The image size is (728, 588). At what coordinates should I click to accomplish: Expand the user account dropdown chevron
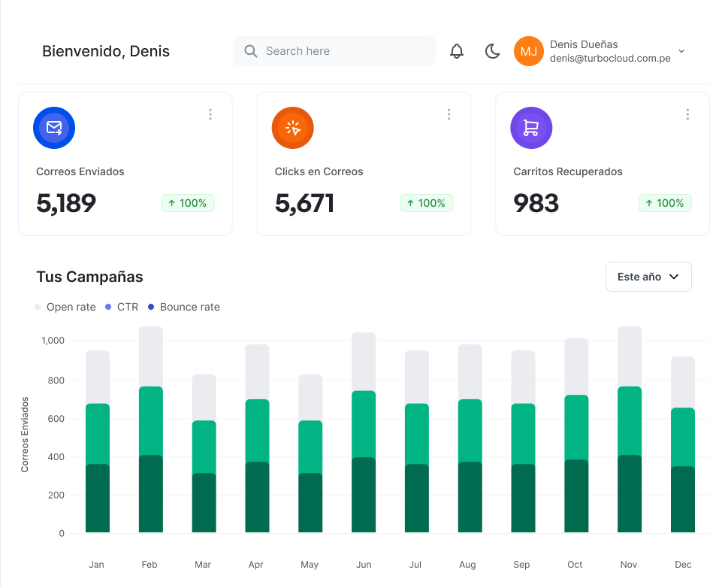[x=681, y=51]
